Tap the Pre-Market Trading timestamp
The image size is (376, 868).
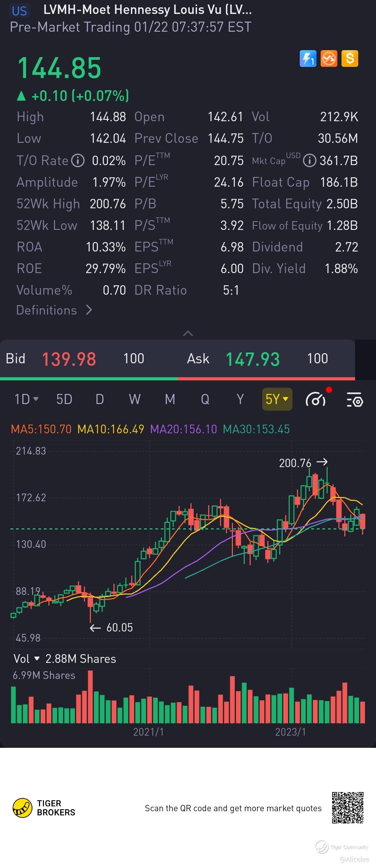[131, 27]
